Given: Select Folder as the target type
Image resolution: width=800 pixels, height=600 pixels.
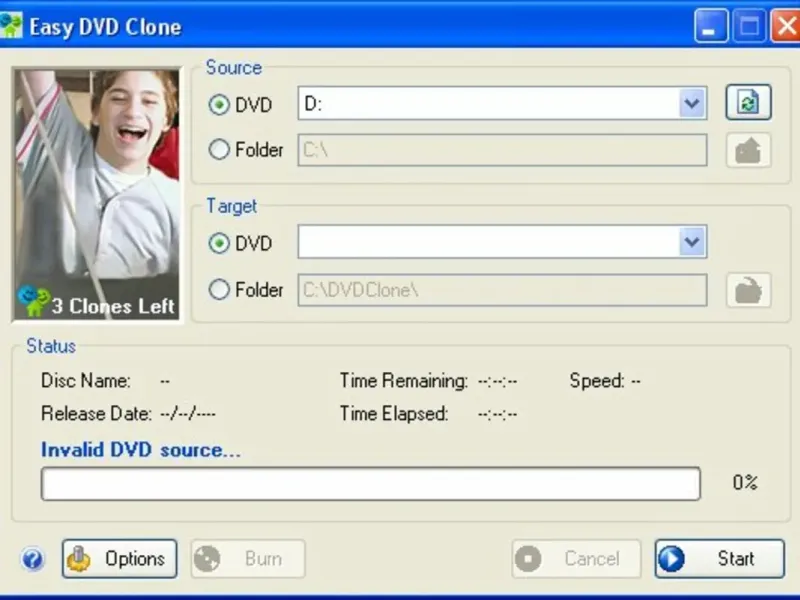Looking at the screenshot, I should point(219,289).
